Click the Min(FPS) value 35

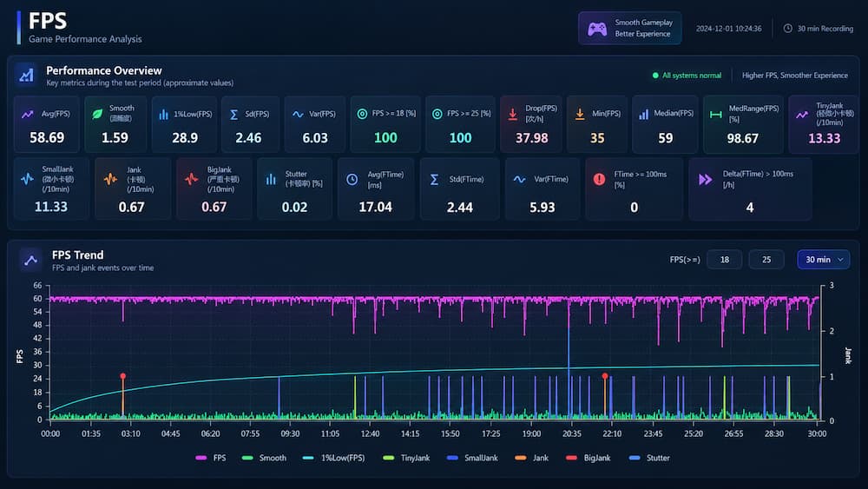pos(597,138)
